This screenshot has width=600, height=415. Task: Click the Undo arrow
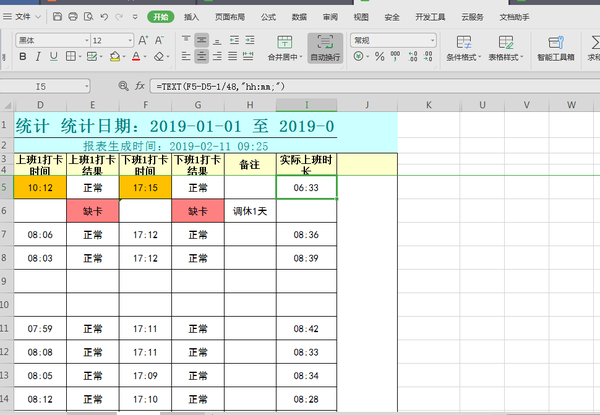coord(104,16)
